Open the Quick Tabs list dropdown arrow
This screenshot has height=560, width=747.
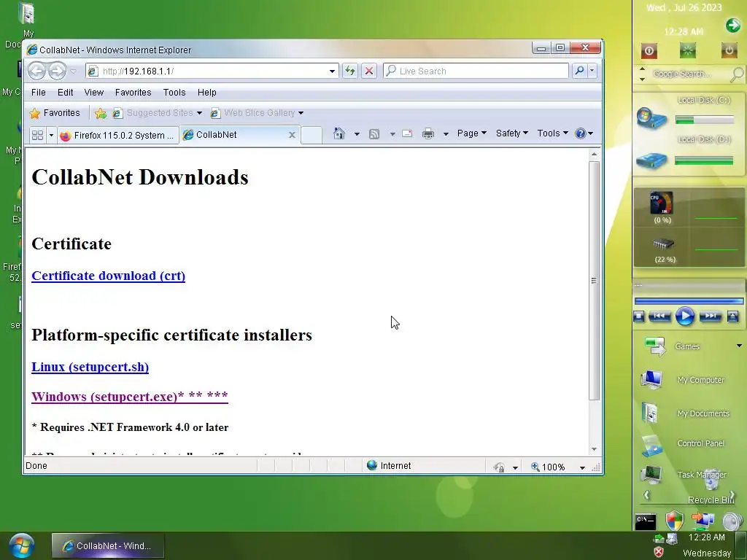click(51, 135)
